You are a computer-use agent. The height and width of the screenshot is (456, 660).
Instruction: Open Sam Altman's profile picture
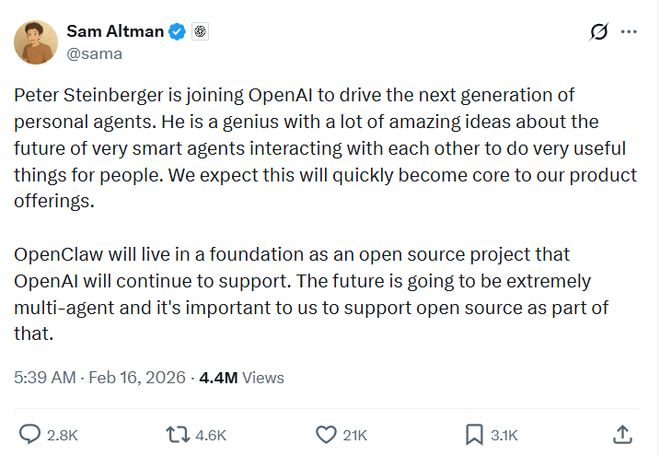pos(35,42)
